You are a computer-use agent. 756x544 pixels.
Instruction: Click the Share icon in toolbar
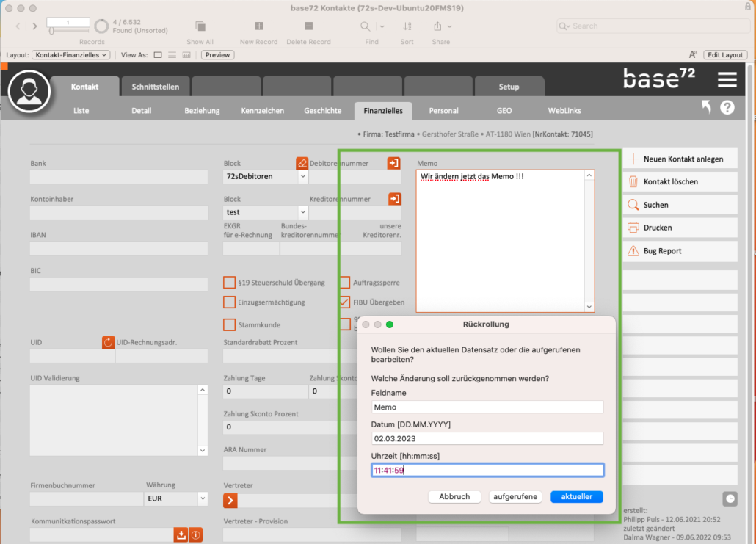(x=437, y=26)
